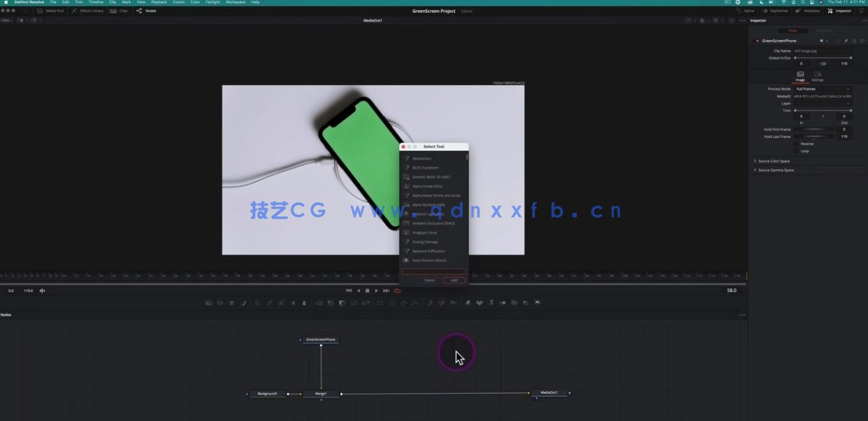
Task: Enable the Reverse checkbox in Inspector
Action: click(797, 144)
